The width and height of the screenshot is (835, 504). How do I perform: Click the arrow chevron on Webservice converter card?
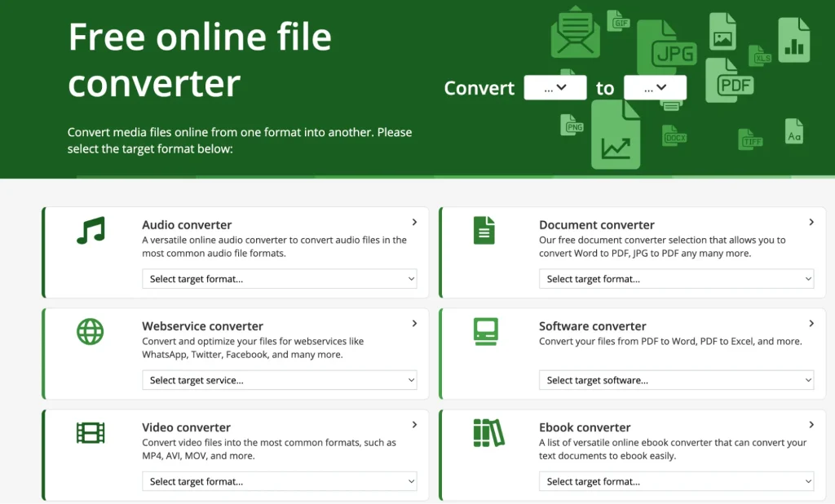click(414, 324)
